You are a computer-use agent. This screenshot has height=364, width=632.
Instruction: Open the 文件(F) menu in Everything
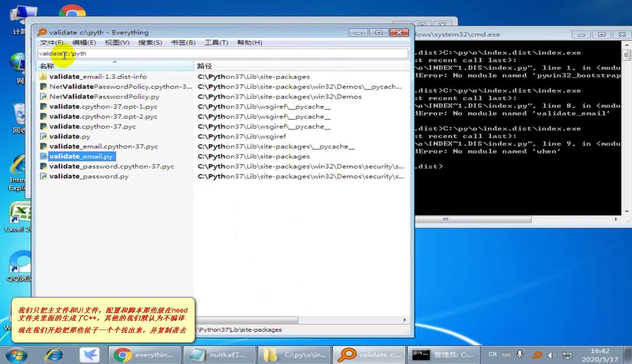(x=51, y=43)
